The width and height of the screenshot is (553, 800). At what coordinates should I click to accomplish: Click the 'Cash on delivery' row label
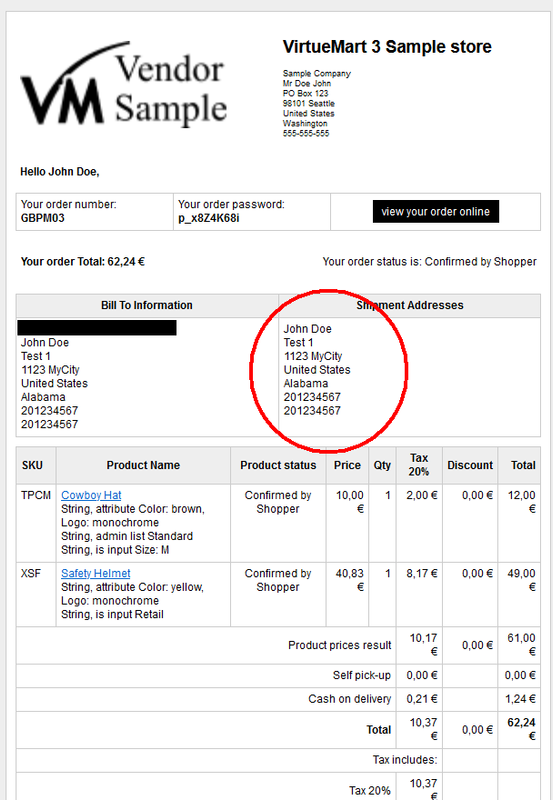pos(349,699)
